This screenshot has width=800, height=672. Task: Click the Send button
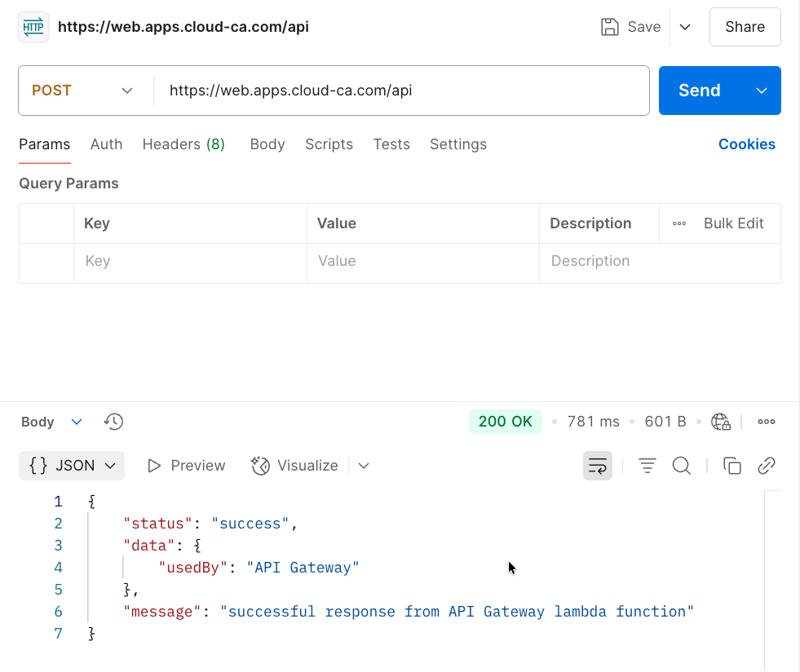click(699, 91)
